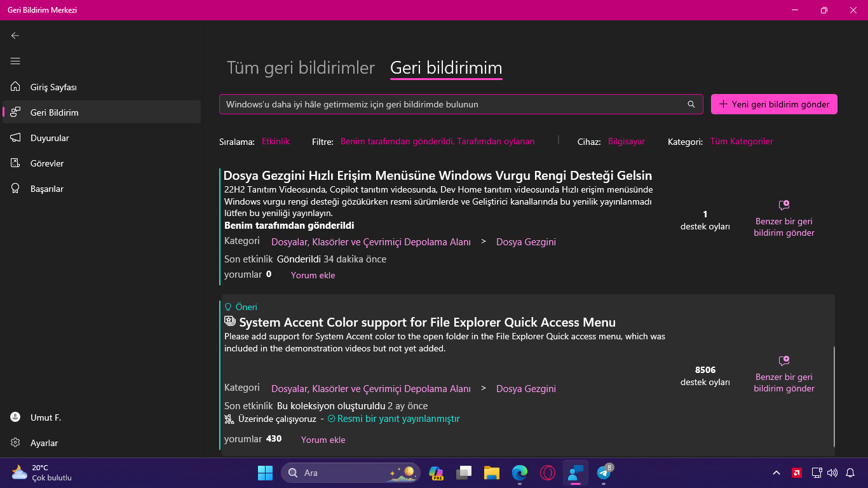Image resolution: width=868 pixels, height=488 pixels.
Task: Open Telegram from taskbar
Action: (604, 473)
